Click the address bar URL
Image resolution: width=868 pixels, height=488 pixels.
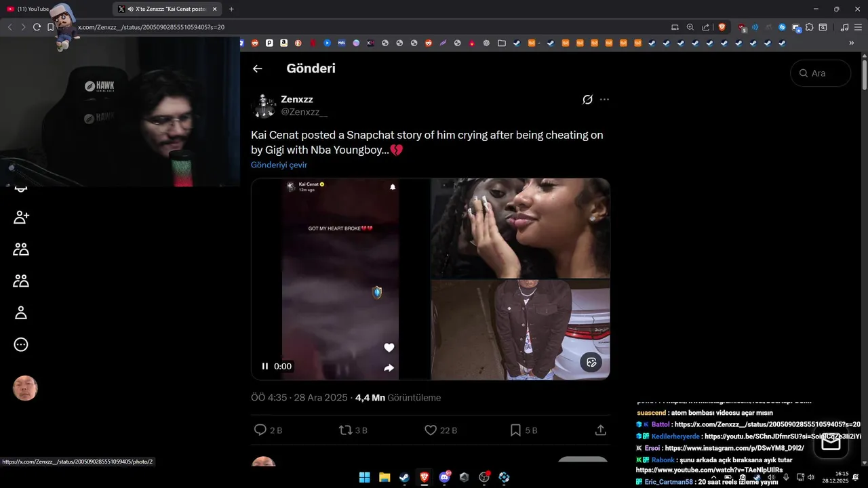[151, 27]
